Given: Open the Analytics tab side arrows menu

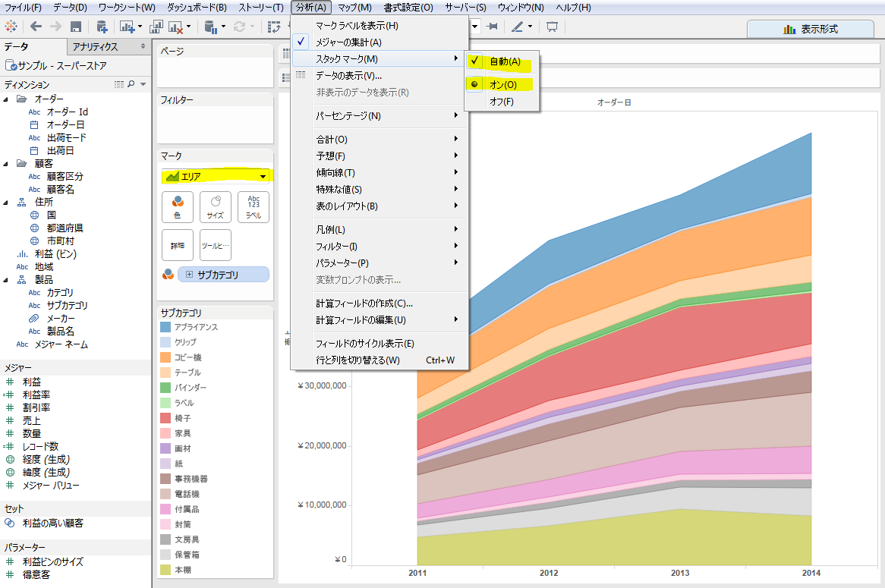Looking at the screenshot, I should (143, 46).
